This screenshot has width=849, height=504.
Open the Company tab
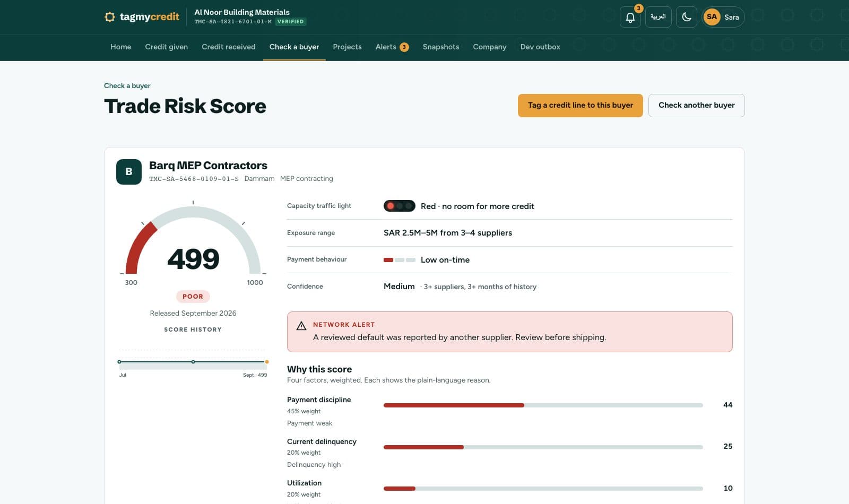pyautogui.click(x=489, y=47)
